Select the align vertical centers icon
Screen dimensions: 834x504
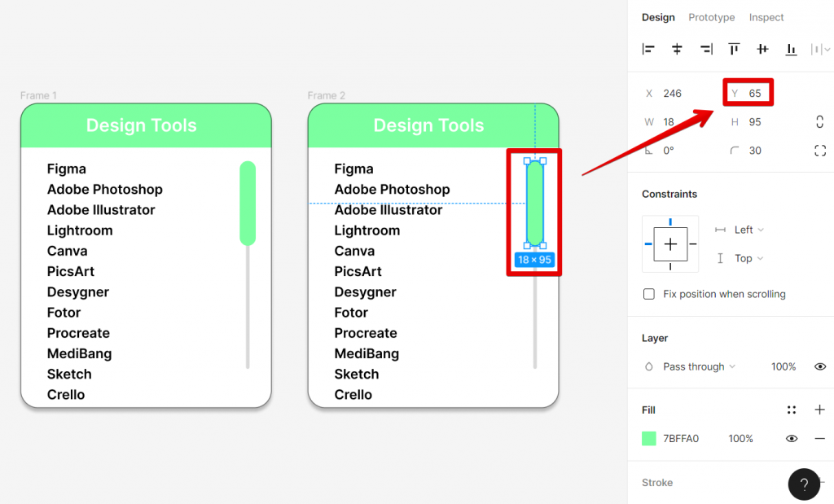point(762,49)
